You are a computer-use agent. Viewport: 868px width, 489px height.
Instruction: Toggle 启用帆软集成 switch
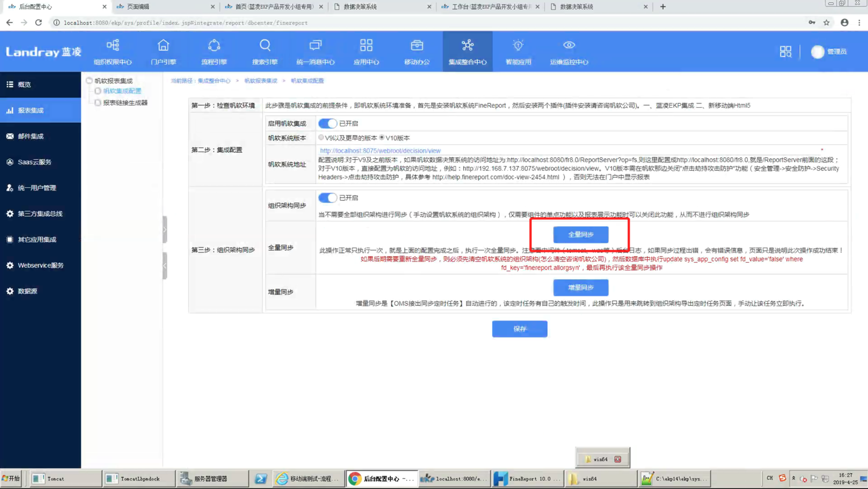point(328,123)
